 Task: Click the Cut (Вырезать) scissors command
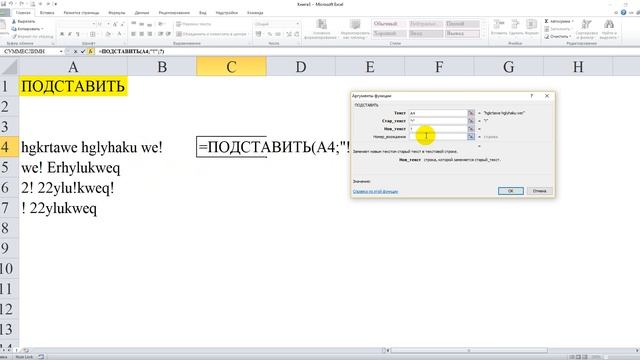tap(24, 21)
